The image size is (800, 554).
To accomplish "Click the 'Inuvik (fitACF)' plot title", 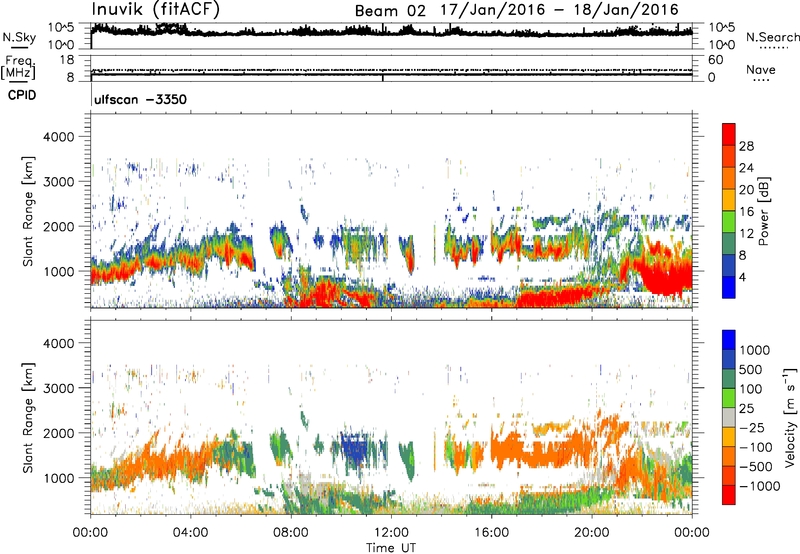I will pyautogui.click(x=156, y=9).
